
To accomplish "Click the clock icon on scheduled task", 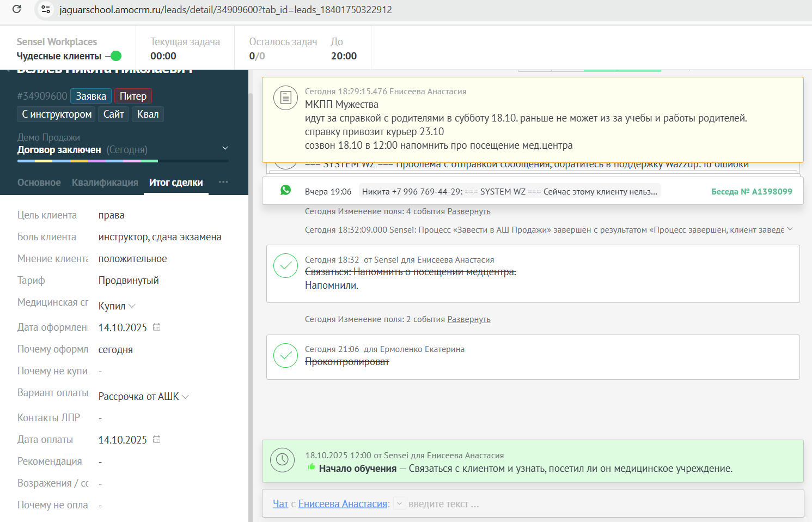I will tap(282, 460).
